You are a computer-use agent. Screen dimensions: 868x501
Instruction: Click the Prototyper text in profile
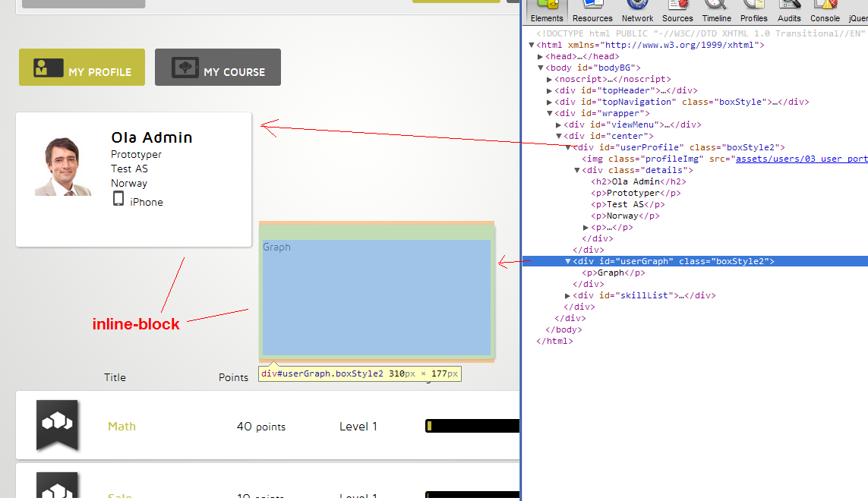pyautogui.click(x=136, y=154)
